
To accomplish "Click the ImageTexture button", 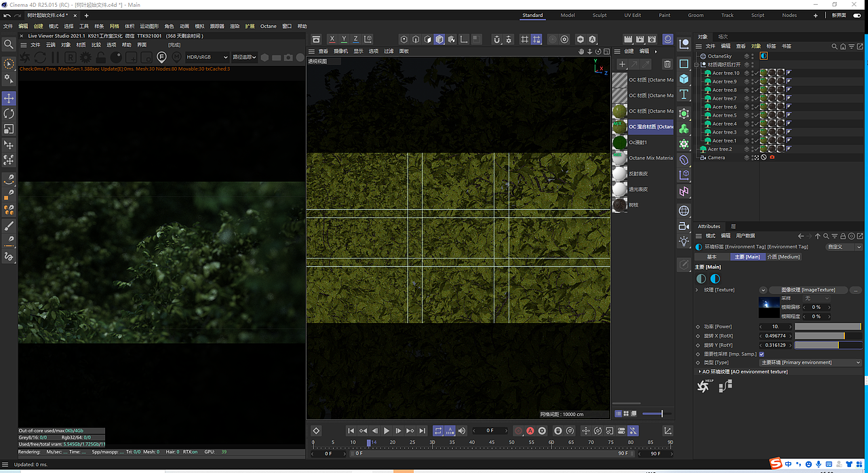I will [808, 290].
